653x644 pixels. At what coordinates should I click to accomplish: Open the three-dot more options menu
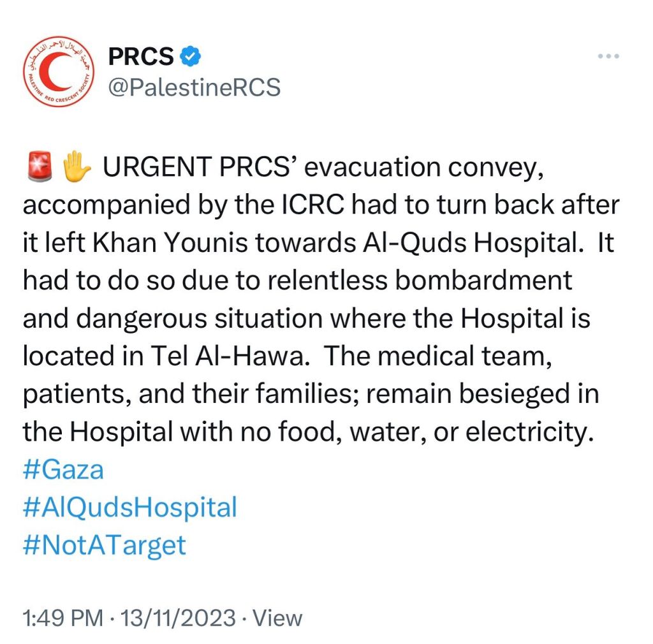pyautogui.click(x=608, y=55)
